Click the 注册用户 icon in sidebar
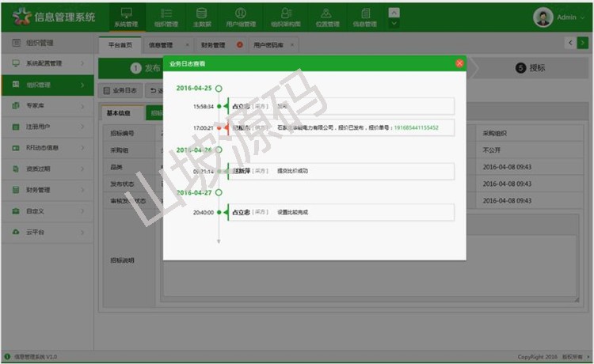This screenshot has width=594, height=364. point(16,127)
